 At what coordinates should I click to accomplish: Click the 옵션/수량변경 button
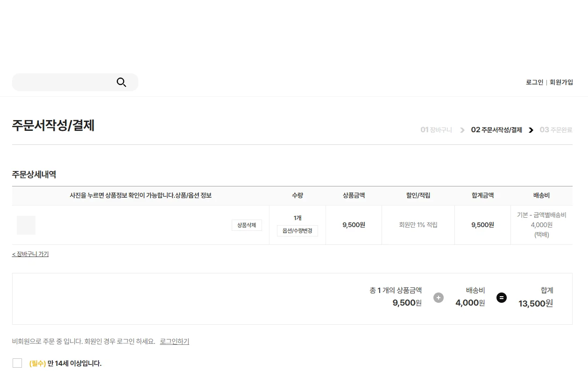tap(298, 231)
